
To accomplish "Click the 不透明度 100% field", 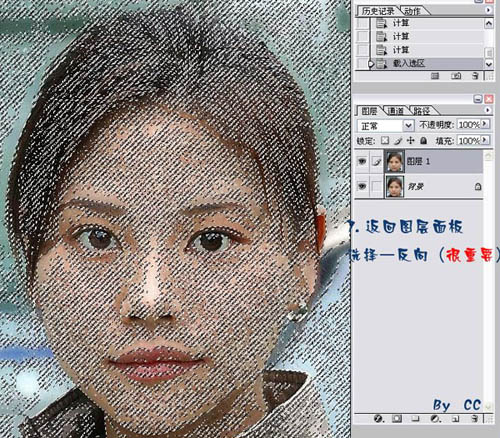I will [469, 125].
